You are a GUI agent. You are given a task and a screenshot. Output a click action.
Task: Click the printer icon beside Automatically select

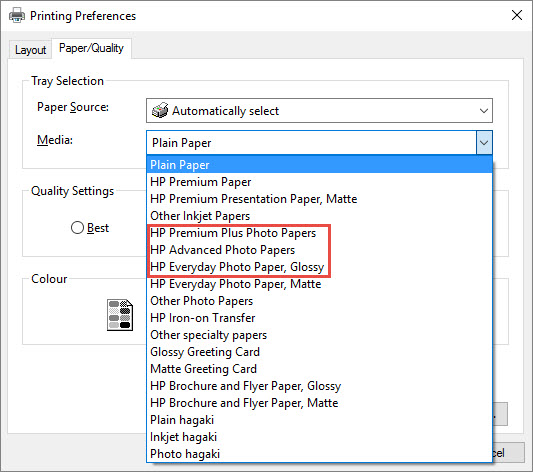(x=160, y=110)
